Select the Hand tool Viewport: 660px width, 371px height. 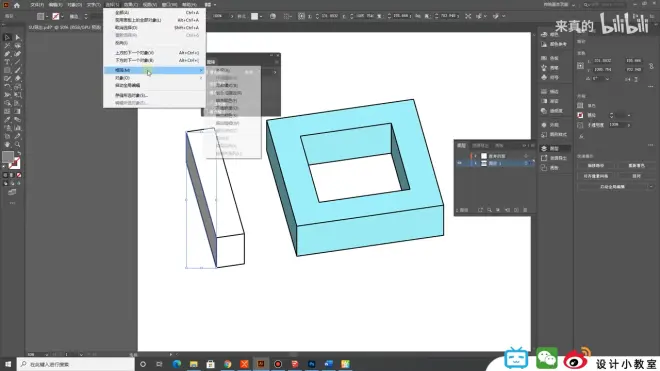pyautogui.click(x=7, y=144)
